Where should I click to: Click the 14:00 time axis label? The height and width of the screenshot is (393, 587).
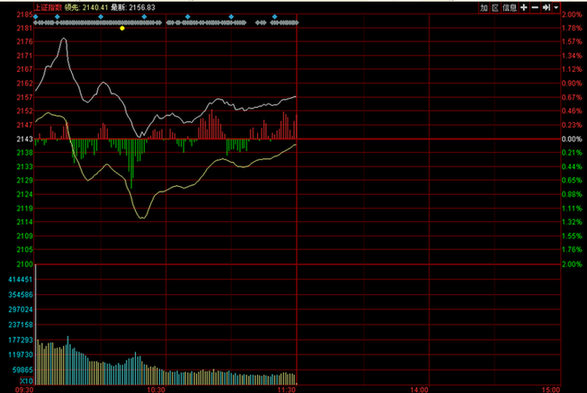tap(419, 390)
